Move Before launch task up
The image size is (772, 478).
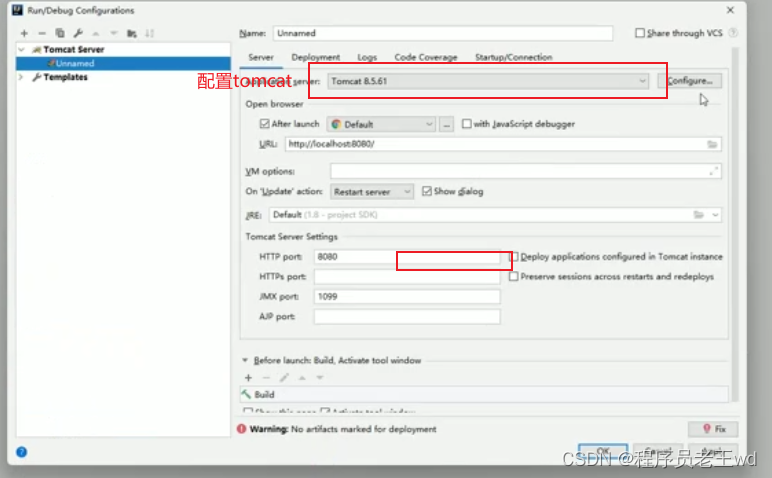(302, 378)
